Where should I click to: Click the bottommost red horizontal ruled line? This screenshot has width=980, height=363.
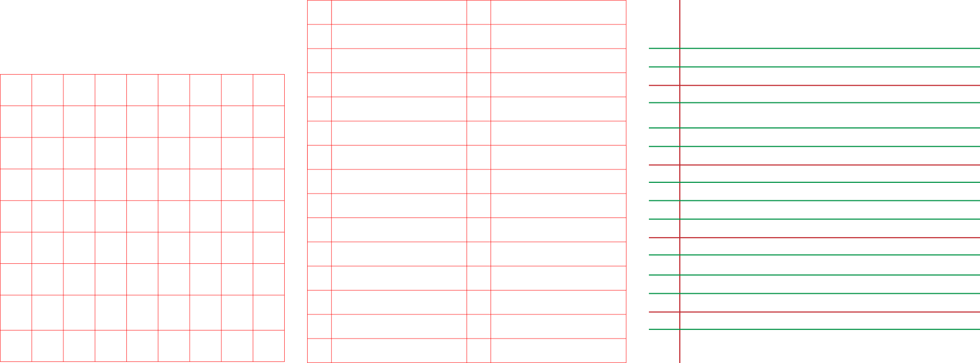pyautogui.click(x=814, y=312)
